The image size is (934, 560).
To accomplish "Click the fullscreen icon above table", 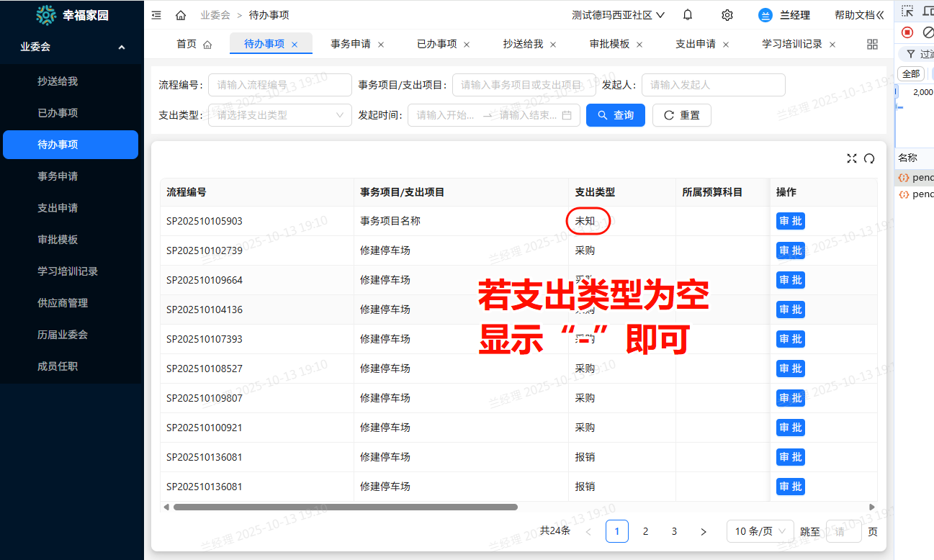I will tap(852, 158).
